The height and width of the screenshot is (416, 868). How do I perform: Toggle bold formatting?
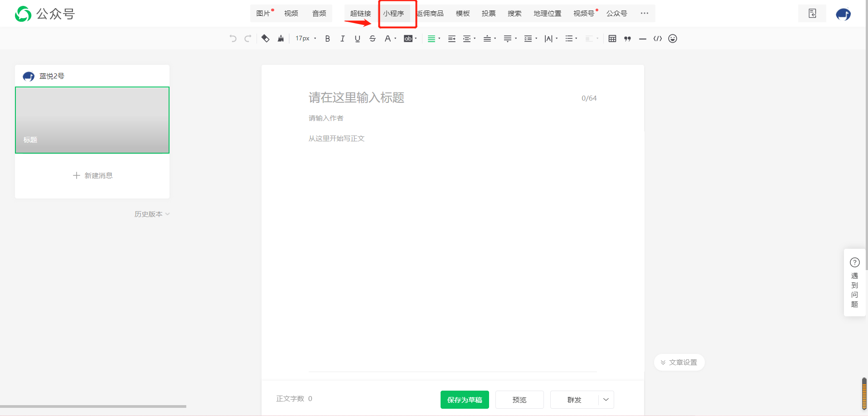[328, 39]
